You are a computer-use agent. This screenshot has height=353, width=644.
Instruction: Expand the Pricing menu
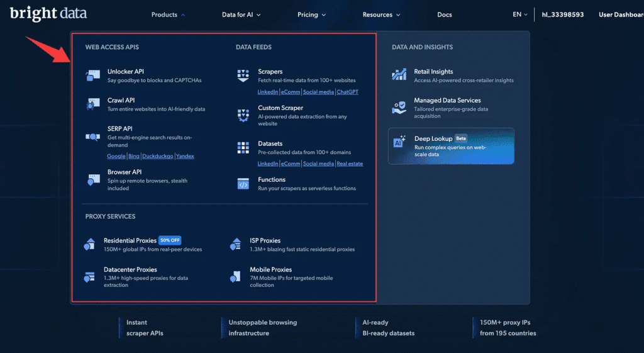tap(311, 14)
